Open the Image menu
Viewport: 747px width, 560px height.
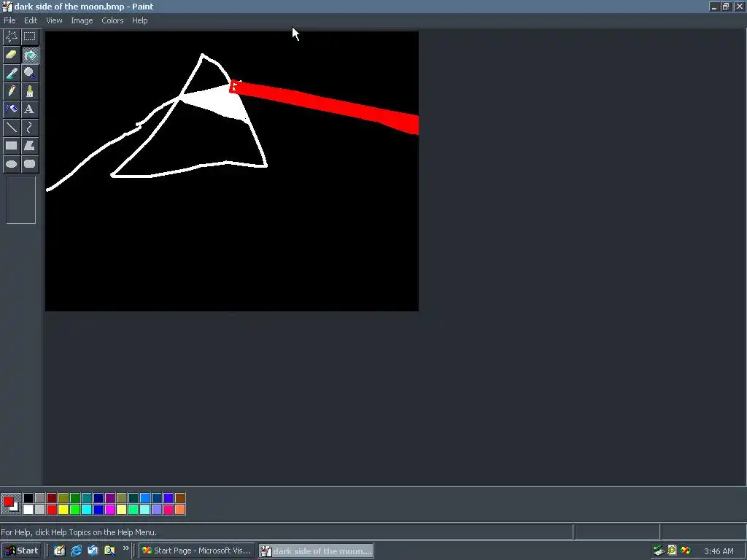pyautogui.click(x=82, y=20)
